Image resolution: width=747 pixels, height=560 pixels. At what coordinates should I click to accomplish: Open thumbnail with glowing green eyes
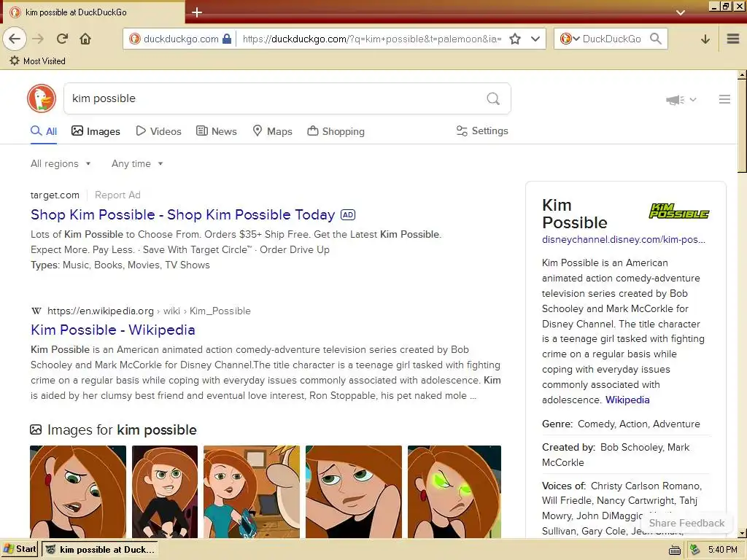click(x=454, y=491)
